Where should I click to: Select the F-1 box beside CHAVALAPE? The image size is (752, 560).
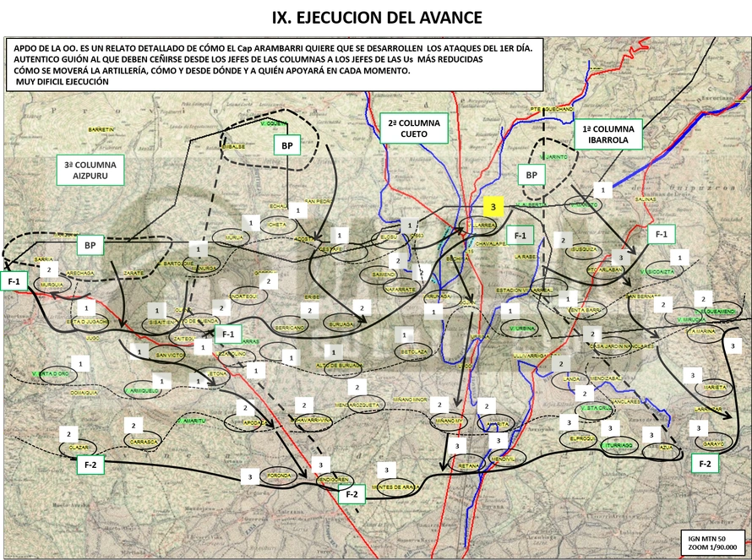click(520, 236)
